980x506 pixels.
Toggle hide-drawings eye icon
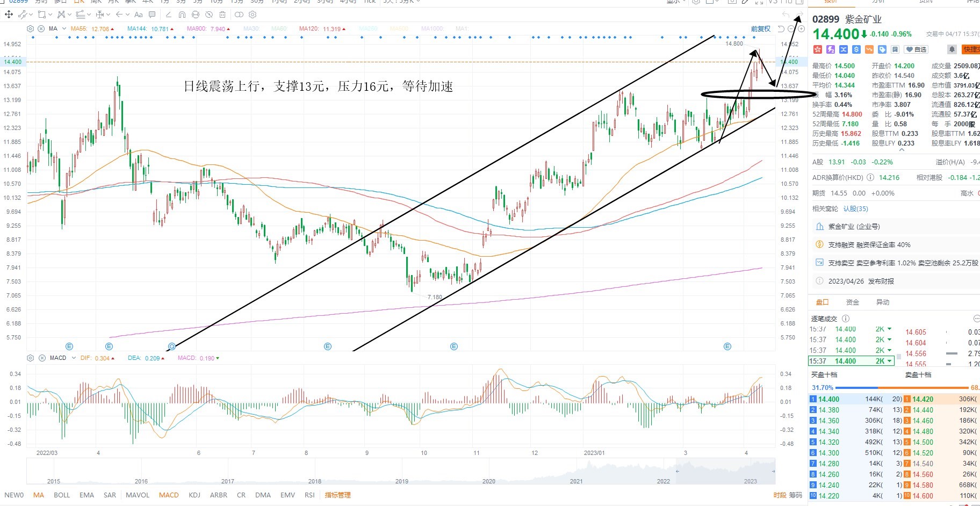[209, 15]
